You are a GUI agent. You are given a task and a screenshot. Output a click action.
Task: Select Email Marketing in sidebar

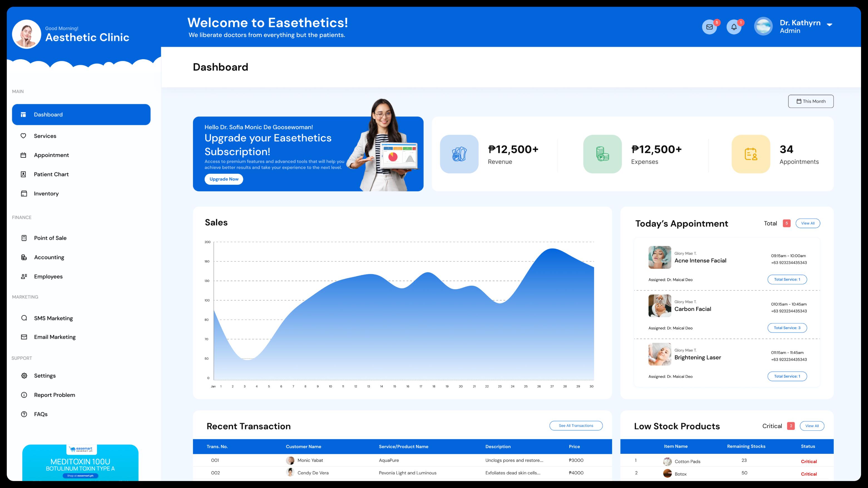click(55, 337)
